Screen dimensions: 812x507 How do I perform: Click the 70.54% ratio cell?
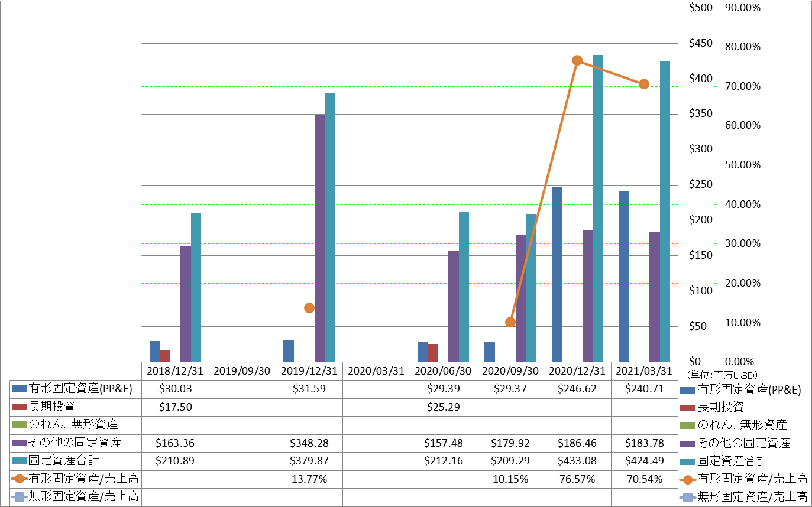click(644, 479)
